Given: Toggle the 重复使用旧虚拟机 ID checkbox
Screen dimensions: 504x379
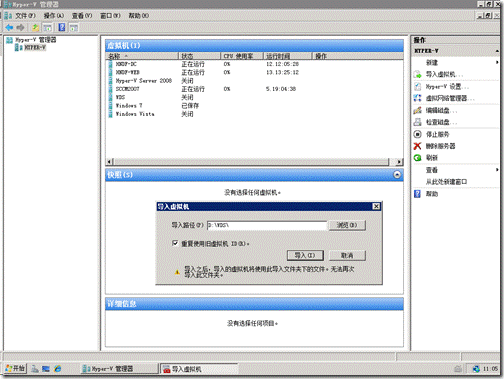Looking at the screenshot, I should (x=175, y=243).
